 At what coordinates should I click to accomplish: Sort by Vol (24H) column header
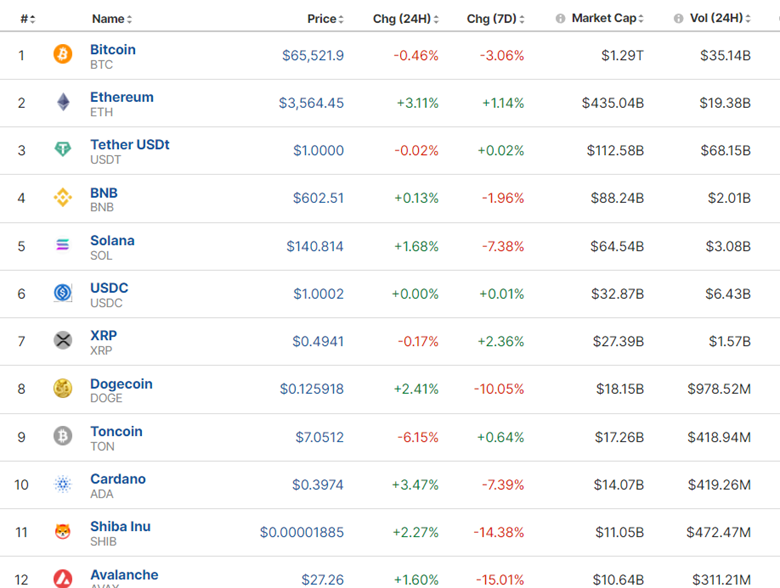720,18
